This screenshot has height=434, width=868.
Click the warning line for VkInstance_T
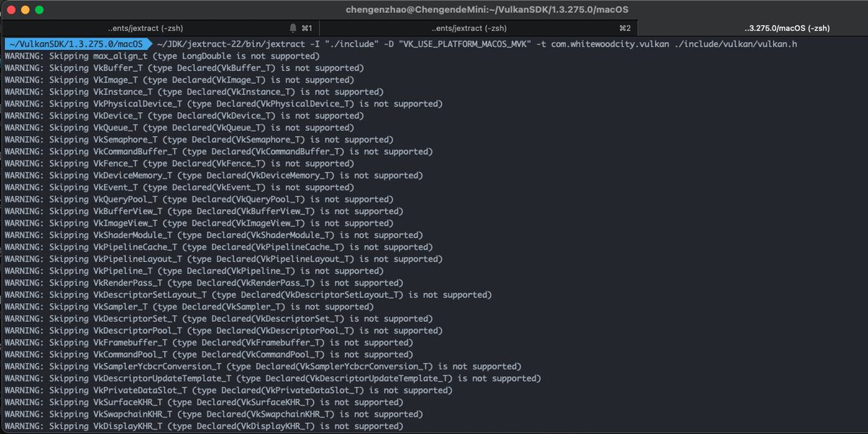(193, 92)
